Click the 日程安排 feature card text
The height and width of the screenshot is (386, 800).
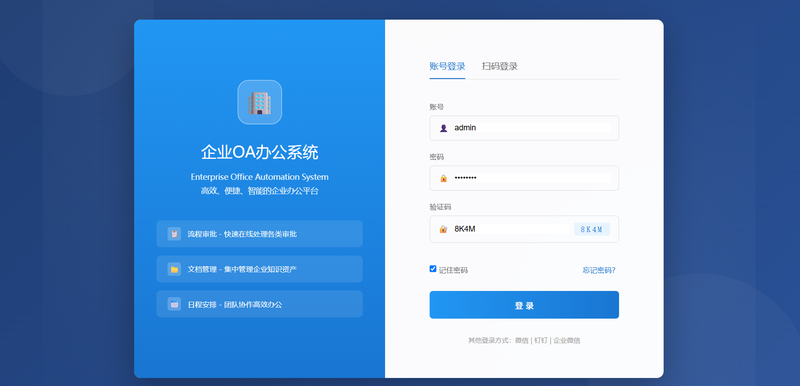coord(235,305)
